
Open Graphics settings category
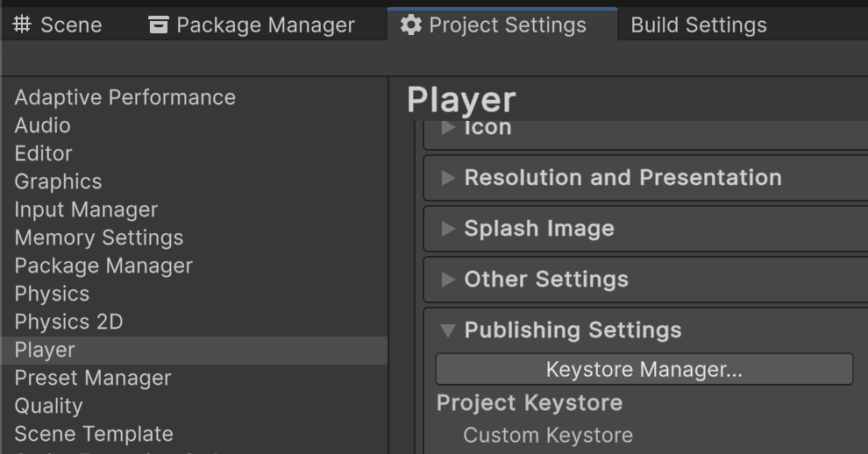(58, 181)
